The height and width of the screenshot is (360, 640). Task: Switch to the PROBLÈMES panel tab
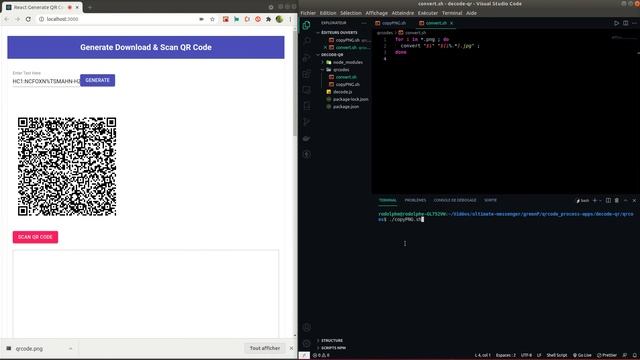tap(415, 200)
